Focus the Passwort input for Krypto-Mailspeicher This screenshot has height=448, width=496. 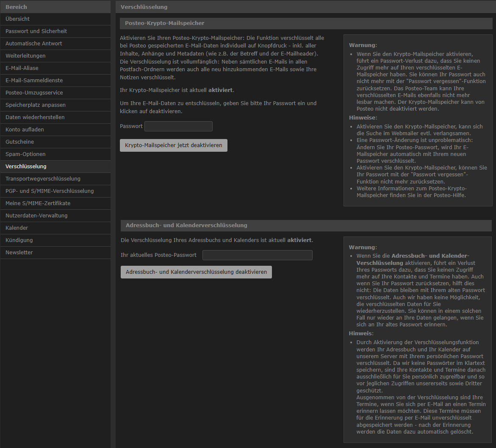pos(178,126)
